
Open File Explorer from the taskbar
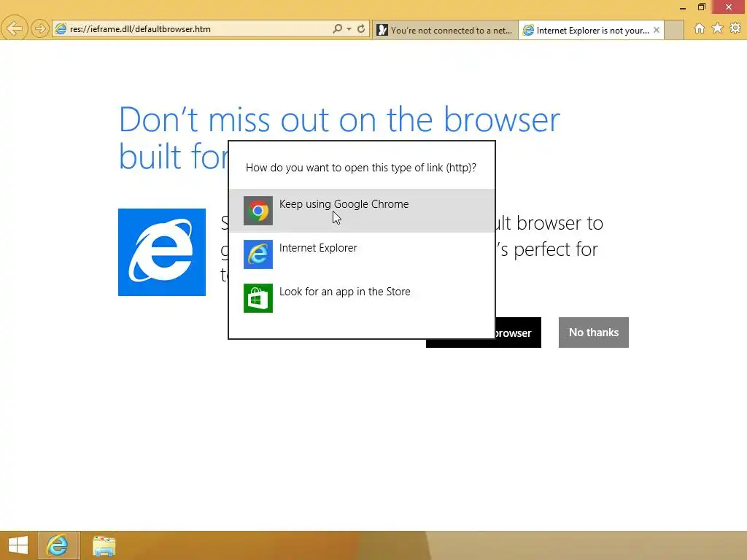104,545
